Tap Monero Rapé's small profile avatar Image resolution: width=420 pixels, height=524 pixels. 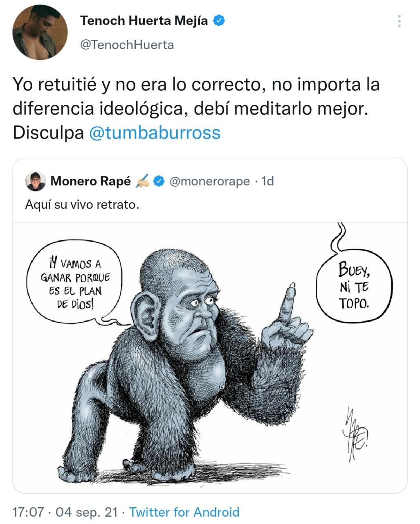coord(36,181)
